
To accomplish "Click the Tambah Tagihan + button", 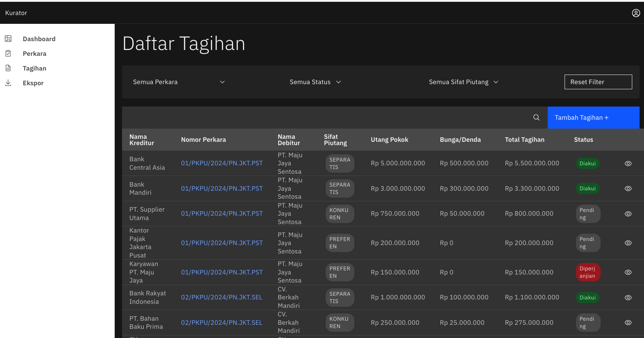I will pos(594,118).
